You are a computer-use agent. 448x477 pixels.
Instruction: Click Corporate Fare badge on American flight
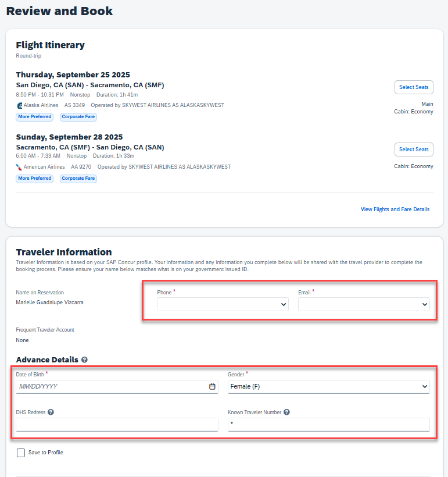pyautogui.click(x=78, y=179)
